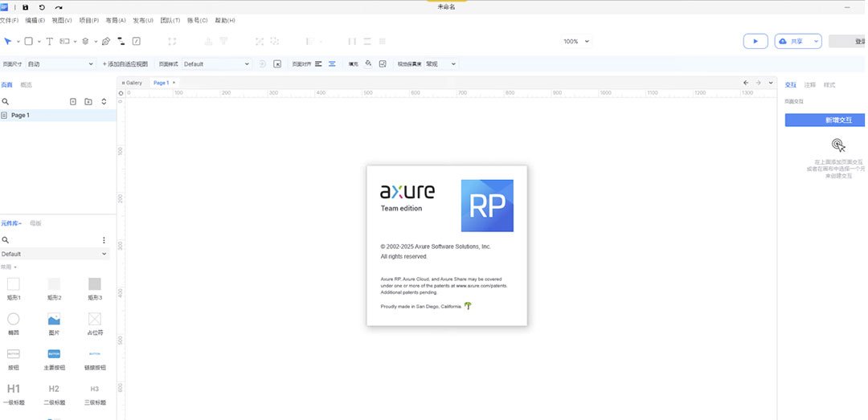This screenshot has width=868, height=420.
Task: Click the 登录 login button
Action: pyautogui.click(x=848, y=41)
